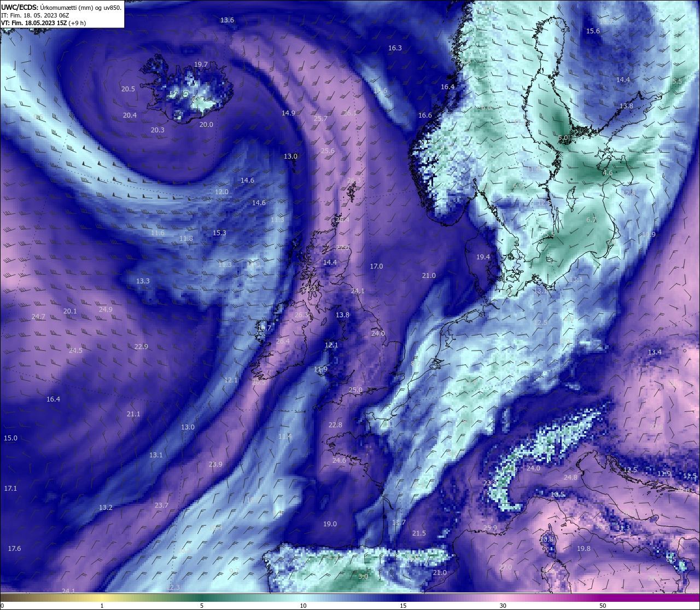Image resolution: width=700 pixels, height=610 pixels.
Task: Click the 17.6 value label
Action: click(x=14, y=549)
